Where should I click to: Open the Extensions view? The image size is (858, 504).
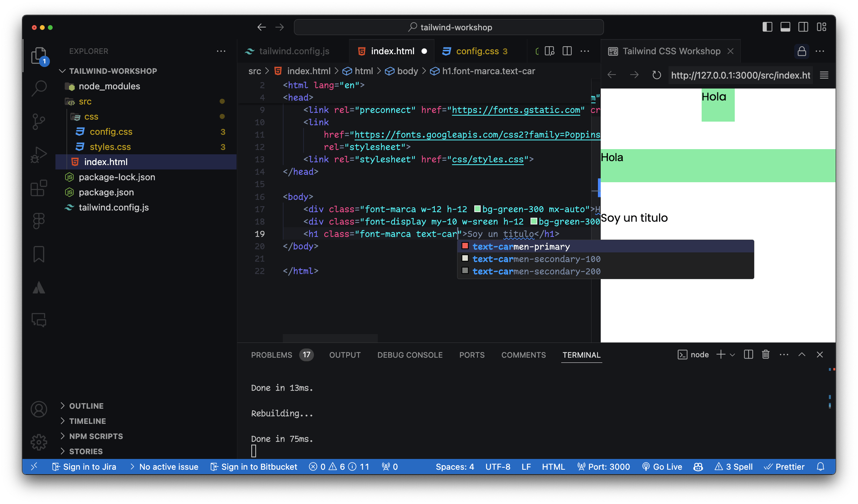(x=39, y=188)
